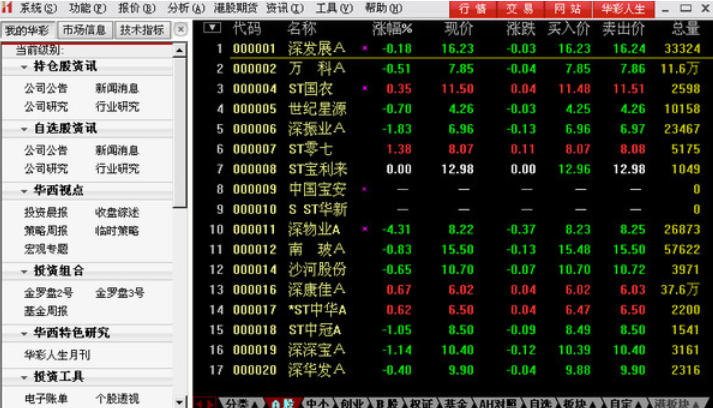The height and width of the screenshot is (408, 713).
Task: Click the application logo icon in title bar
Action: [8, 8]
